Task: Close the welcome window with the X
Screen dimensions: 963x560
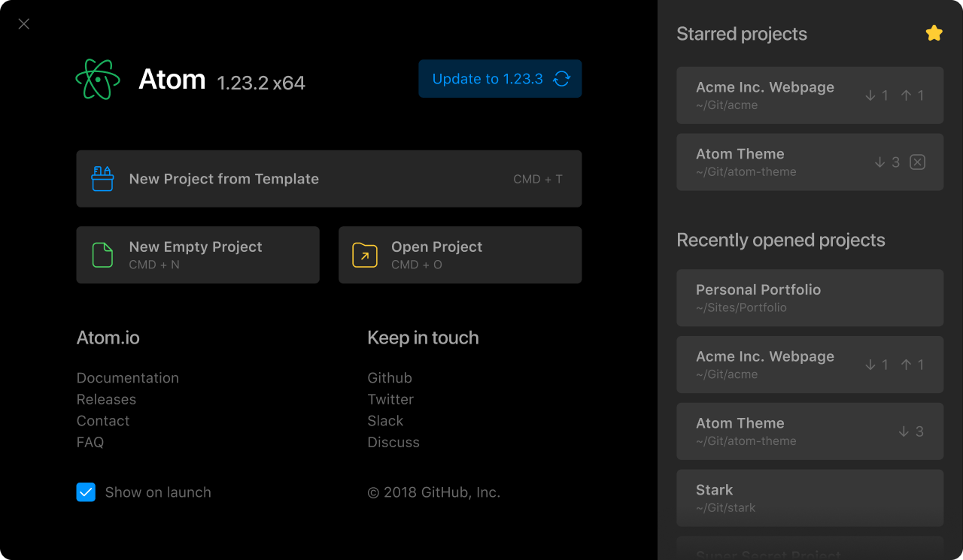Action: [x=24, y=24]
